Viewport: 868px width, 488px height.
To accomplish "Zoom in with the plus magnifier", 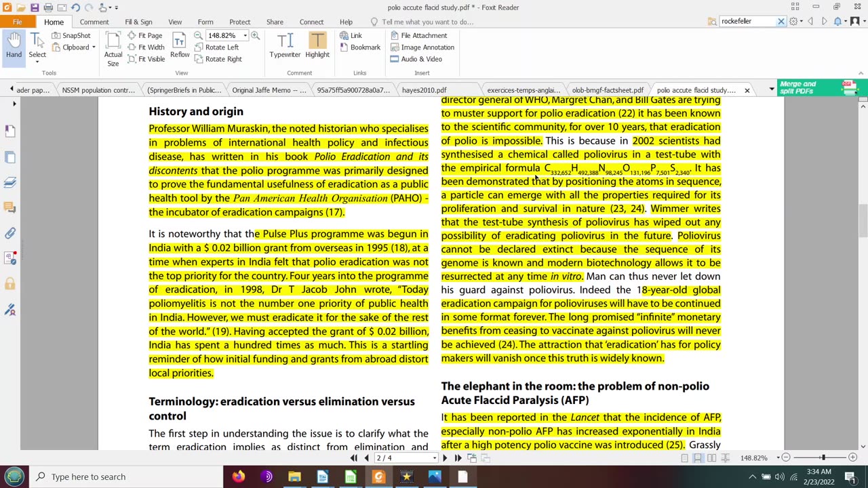I will [x=255, y=35].
